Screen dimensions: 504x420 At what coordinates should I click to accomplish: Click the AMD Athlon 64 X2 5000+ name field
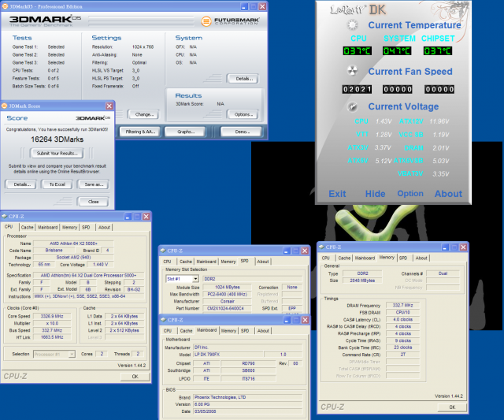(x=73, y=243)
